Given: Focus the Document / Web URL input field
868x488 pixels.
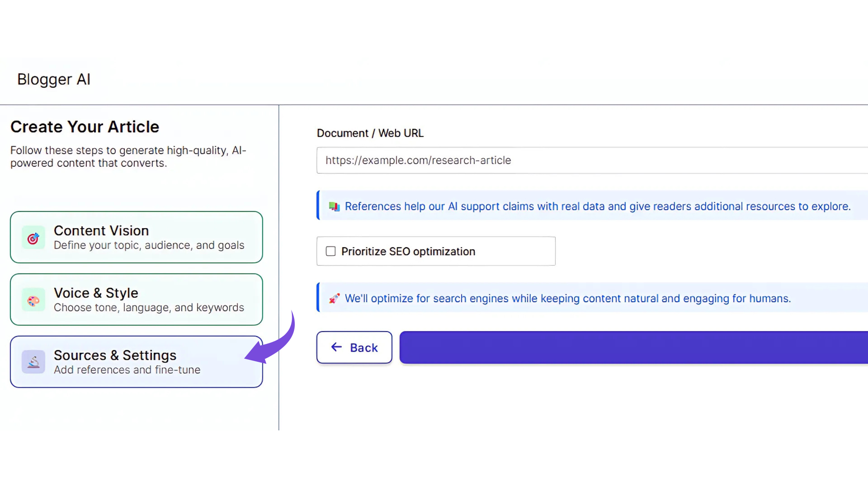Looking at the screenshot, I should click(x=592, y=160).
